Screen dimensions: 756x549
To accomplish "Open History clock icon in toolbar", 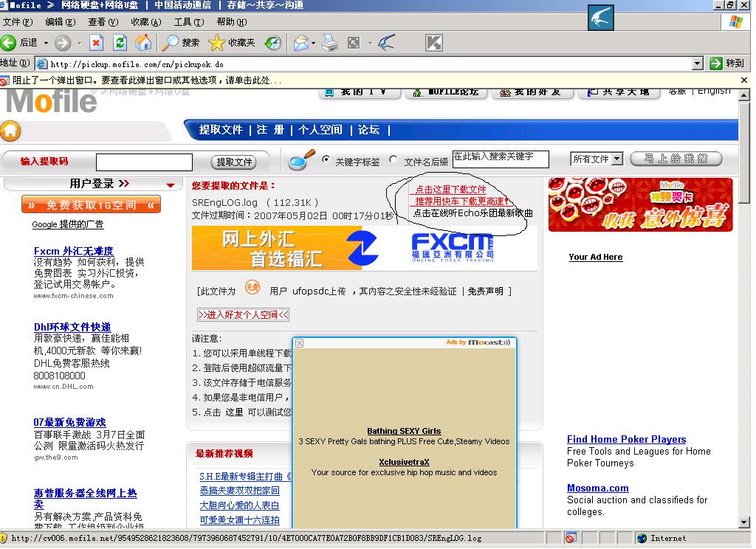I will tap(273, 43).
